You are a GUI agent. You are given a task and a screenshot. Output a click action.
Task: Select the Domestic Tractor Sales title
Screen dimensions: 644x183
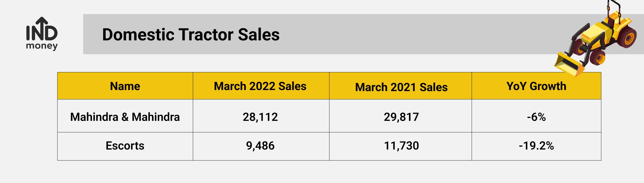click(191, 35)
